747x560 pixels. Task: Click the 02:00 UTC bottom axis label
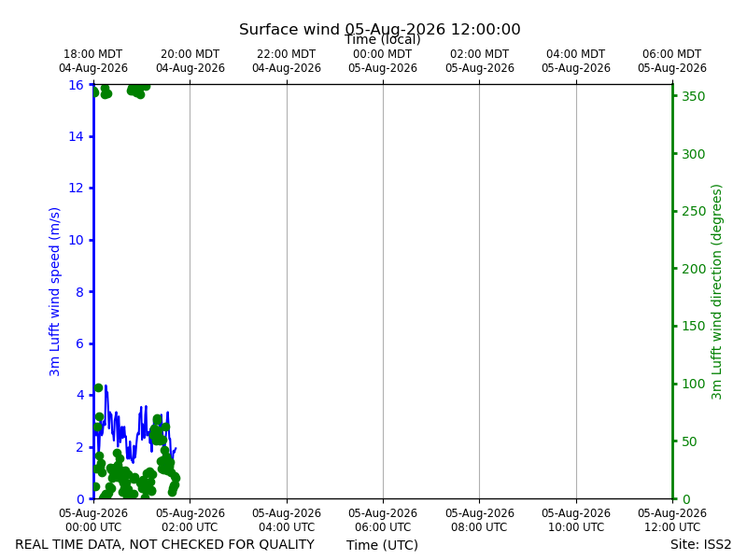click(190, 520)
